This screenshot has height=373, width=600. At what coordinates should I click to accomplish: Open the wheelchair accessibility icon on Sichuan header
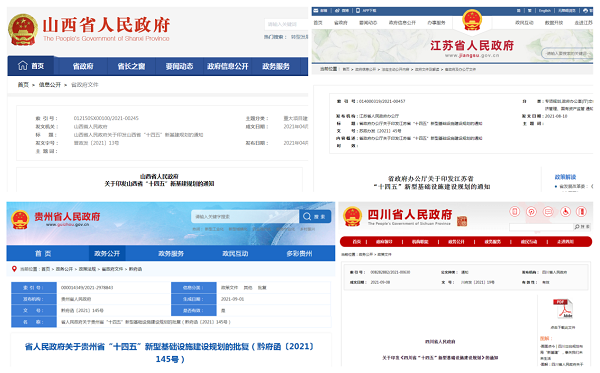click(x=565, y=211)
